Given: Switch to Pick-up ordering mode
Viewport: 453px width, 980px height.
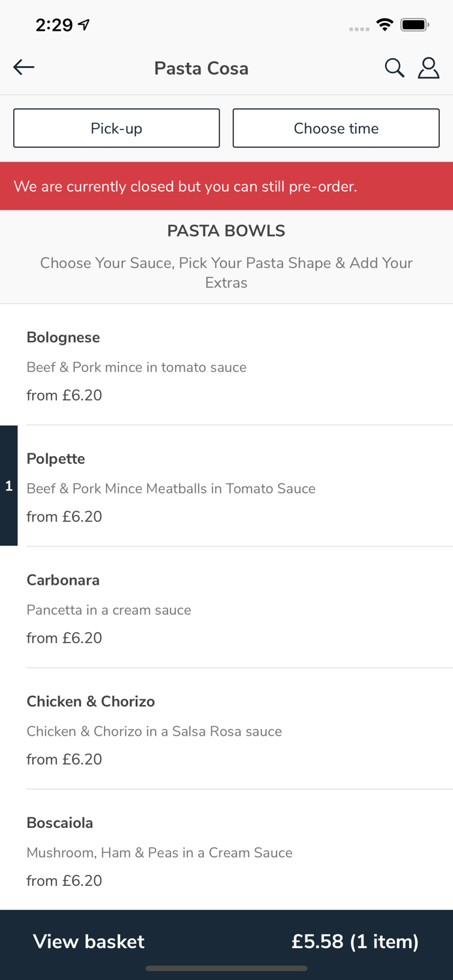Looking at the screenshot, I should (x=116, y=128).
